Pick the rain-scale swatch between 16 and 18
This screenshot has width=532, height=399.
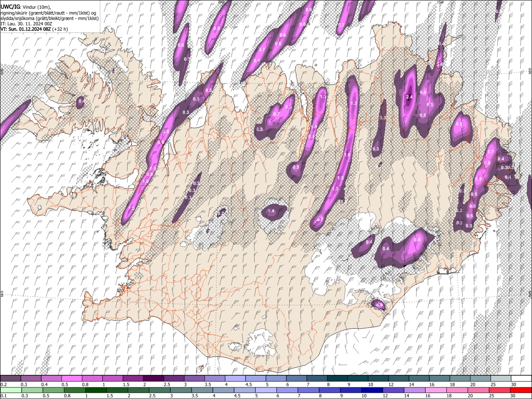pyautogui.click(x=436, y=390)
